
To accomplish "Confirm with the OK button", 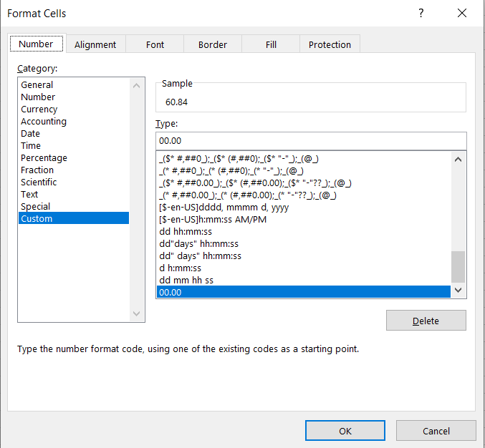I will pyautogui.click(x=345, y=431).
